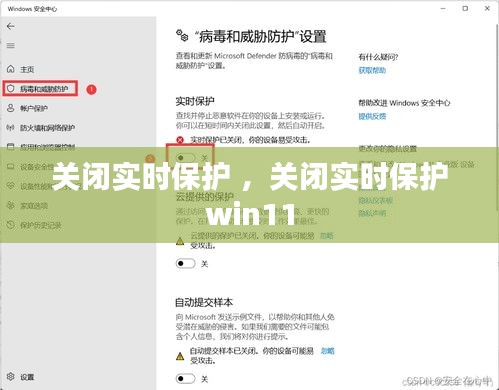Click the 实时保护已关闭 warning message

pyautogui.click(x=250, y=140)
